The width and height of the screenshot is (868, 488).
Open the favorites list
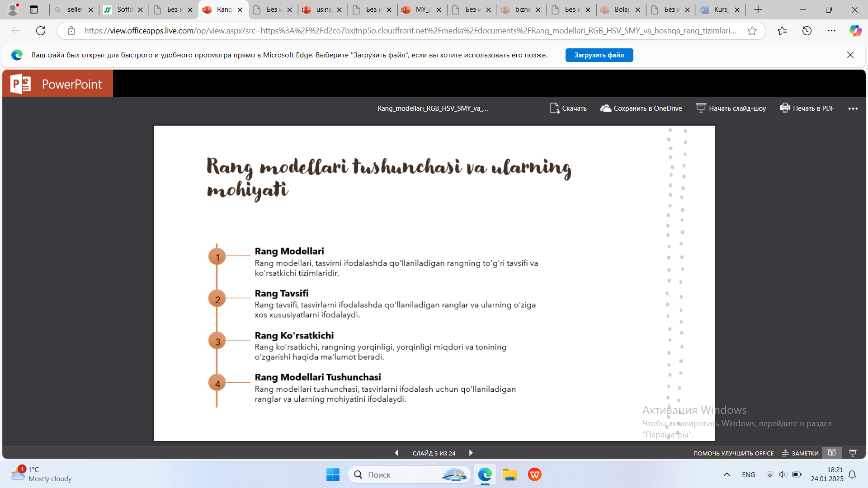[x=782, y=31]
